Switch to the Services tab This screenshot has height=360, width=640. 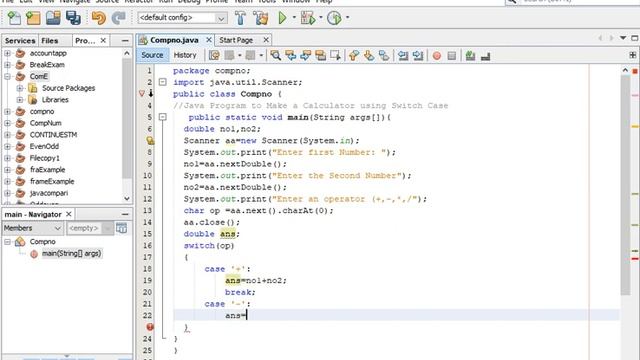click(20, 41)
